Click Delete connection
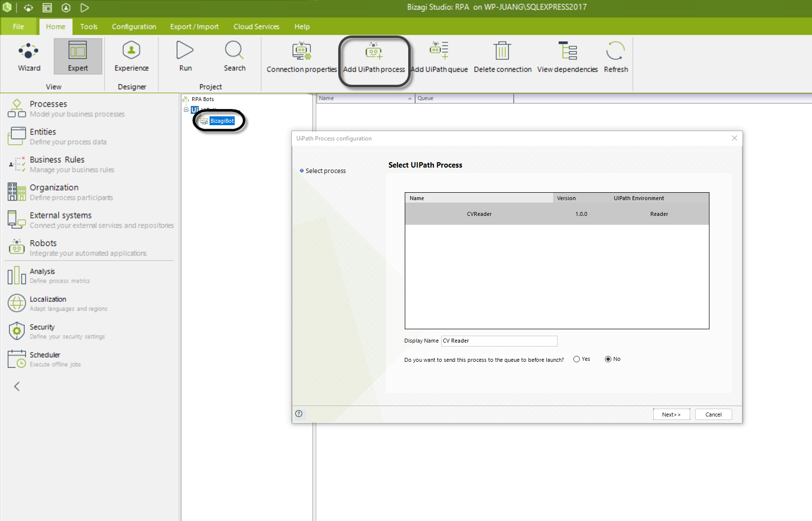 pyautogui.click(x=502, y=58)
